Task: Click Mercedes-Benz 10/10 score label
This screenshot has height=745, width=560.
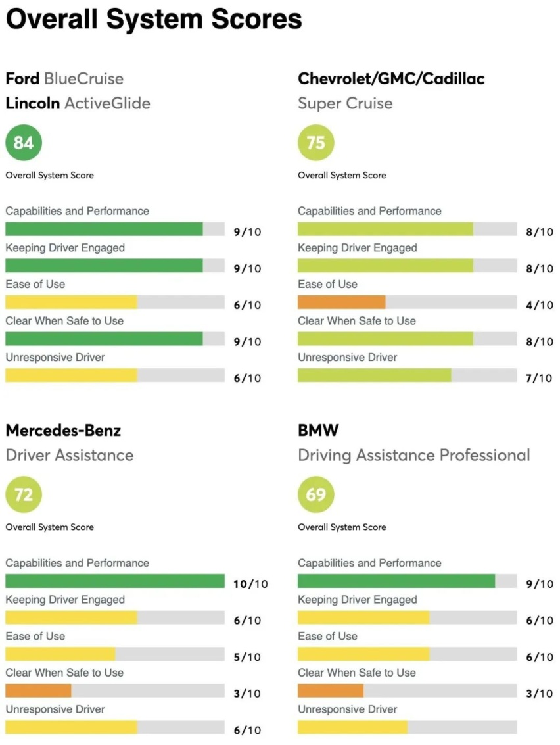Action: 250,584
